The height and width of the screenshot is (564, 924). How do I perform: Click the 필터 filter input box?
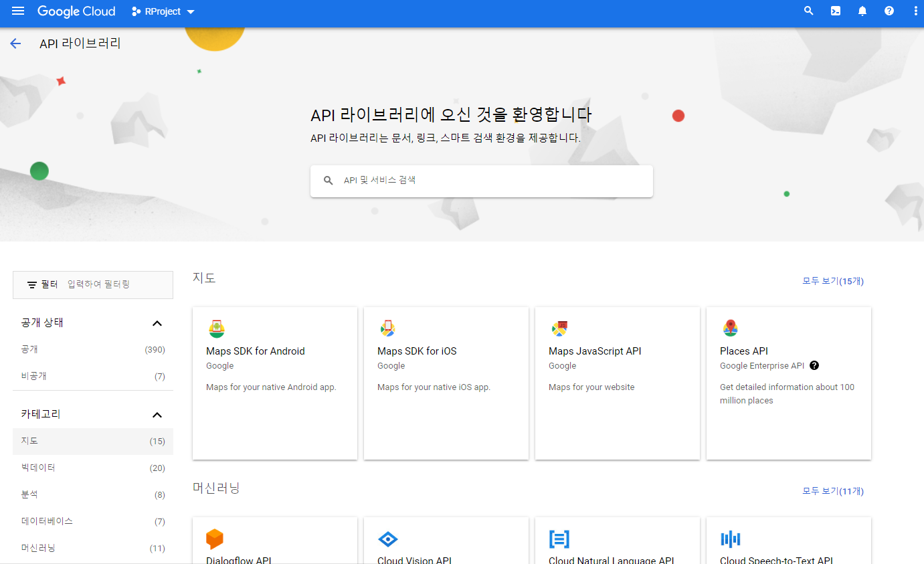(93, 285)
